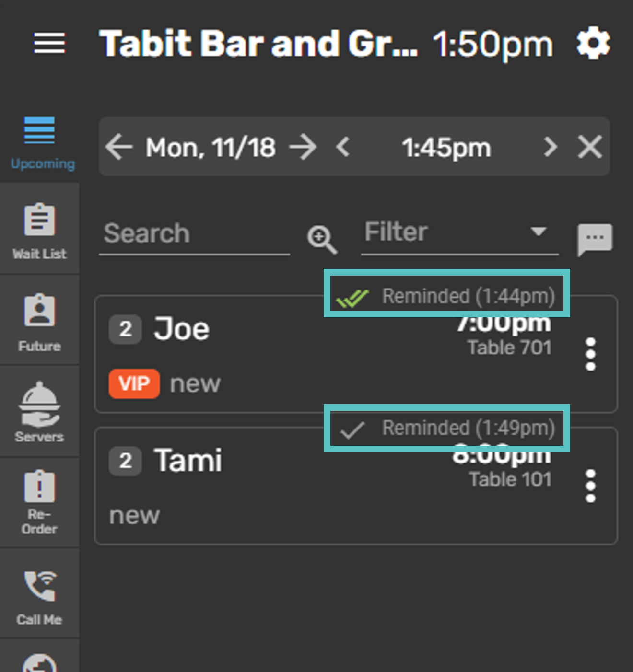
Task: Open options menu for Tami's reservation
Action: pos(590,486)
